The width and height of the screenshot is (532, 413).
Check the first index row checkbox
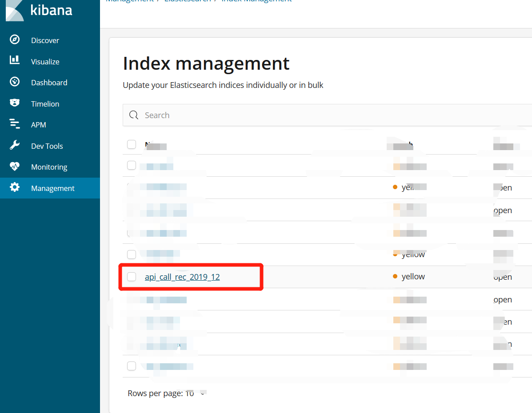[x=132, y=165]
